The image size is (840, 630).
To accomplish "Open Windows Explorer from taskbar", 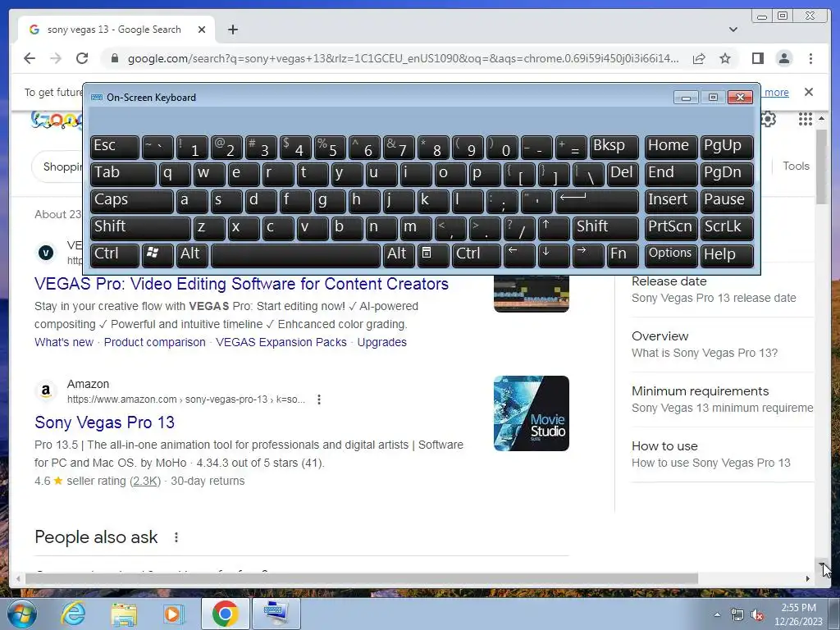I will 123,614.
